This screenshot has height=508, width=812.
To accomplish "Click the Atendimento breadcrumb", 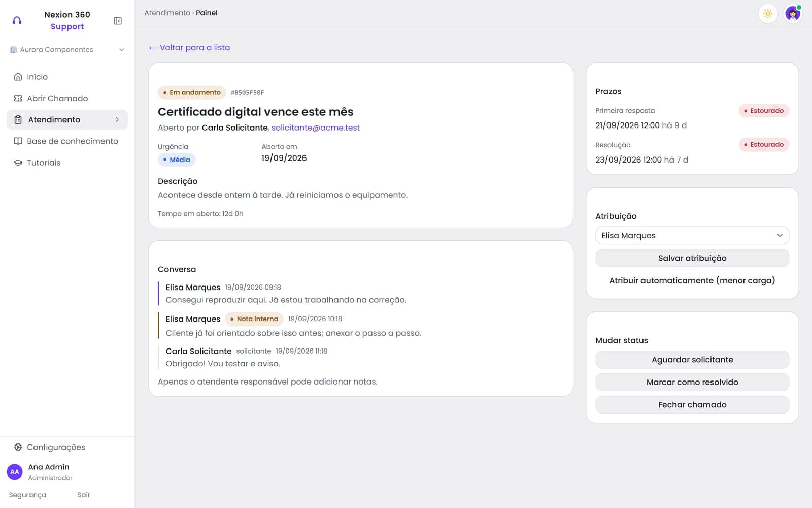I will click(x=167, y=13).
